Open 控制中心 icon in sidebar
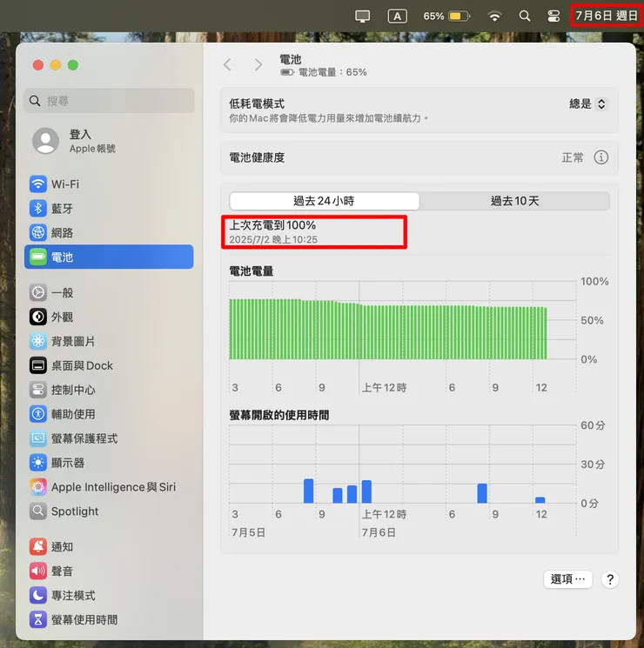The image size is (644, 648). [x=38, y=390]
